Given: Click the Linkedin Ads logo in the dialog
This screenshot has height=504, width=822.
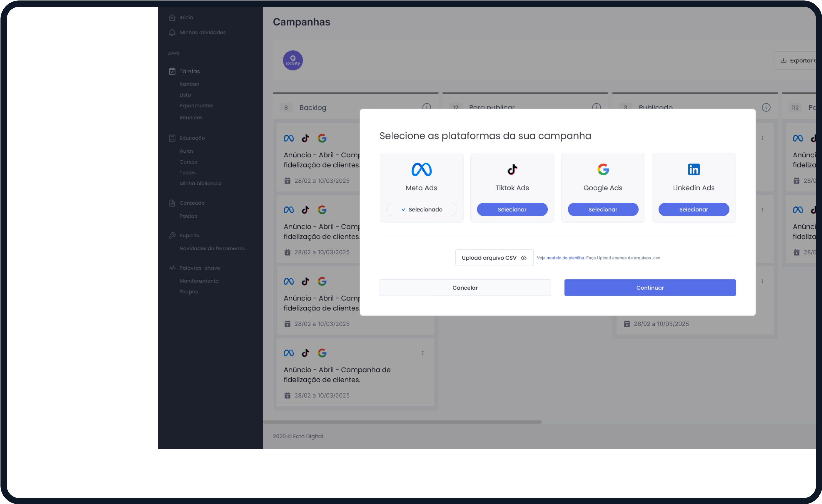Looking at the screenshot, I should coord(694,169).
